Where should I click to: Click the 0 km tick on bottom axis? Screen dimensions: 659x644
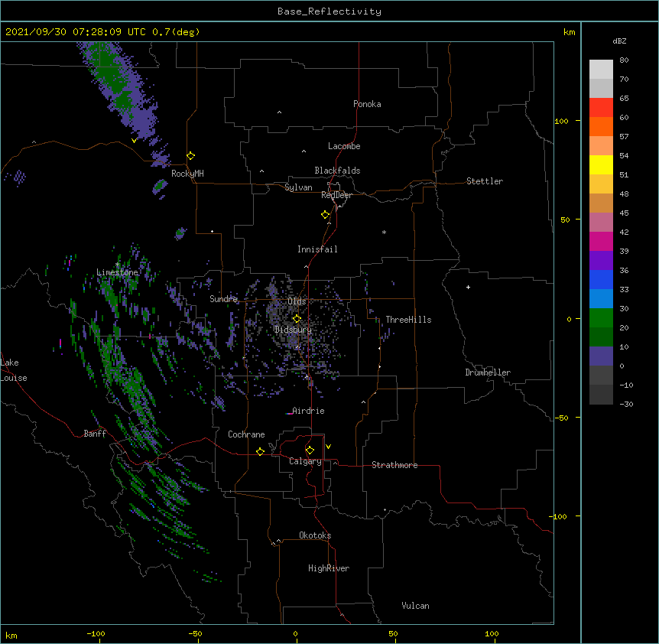(295, 633)
